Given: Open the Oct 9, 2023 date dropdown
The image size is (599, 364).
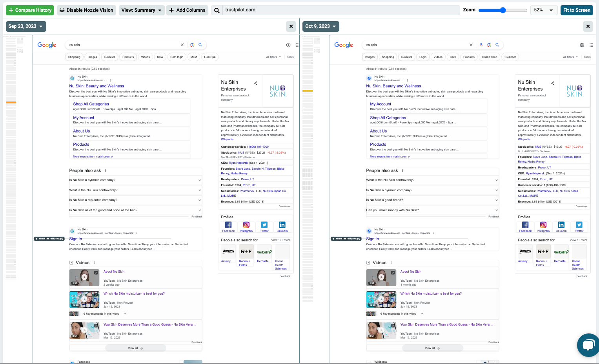Looking at the screenshot, I should click(x=320, y=26).
